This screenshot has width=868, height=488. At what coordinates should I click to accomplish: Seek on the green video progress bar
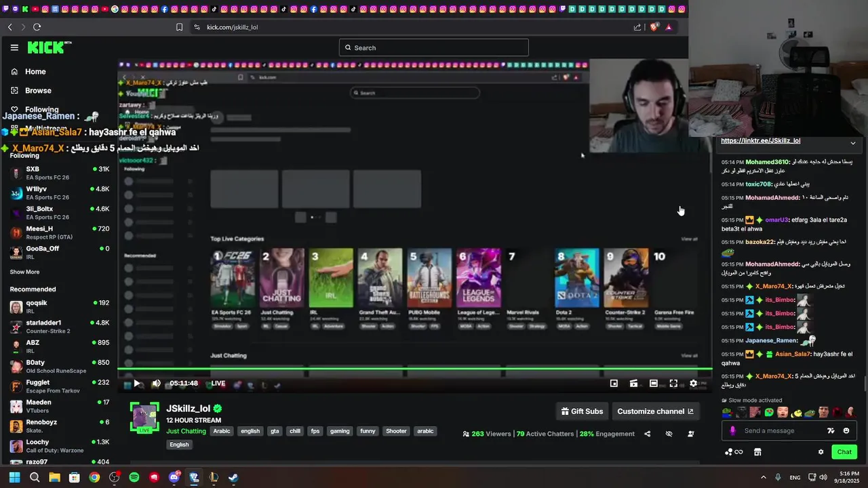pos(414,369)
